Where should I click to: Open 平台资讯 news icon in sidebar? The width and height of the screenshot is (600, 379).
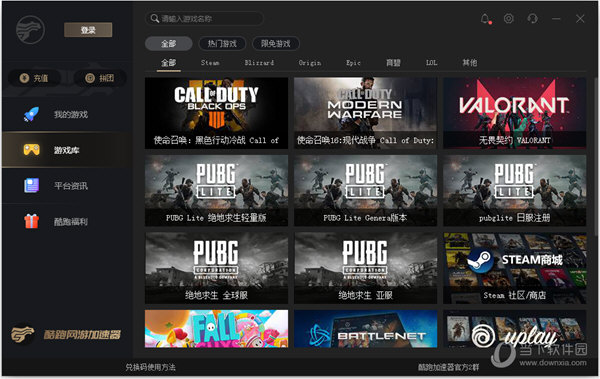pyautogui.click(x=31, y=186)
